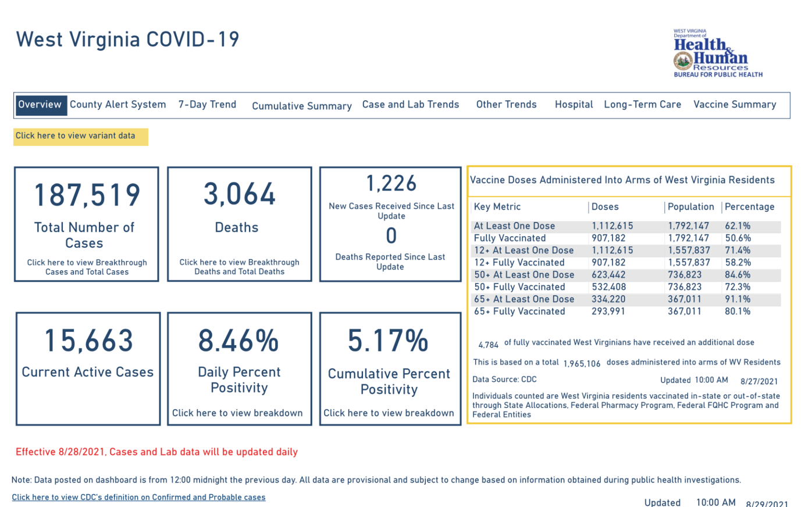Open Breakthrough Cases and Total Cases link
This screenshot has height=507, width=812.
coord(87,267)
